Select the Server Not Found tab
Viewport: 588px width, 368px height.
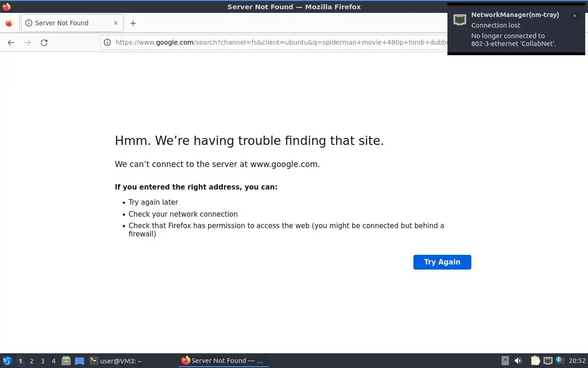[72, 23]
